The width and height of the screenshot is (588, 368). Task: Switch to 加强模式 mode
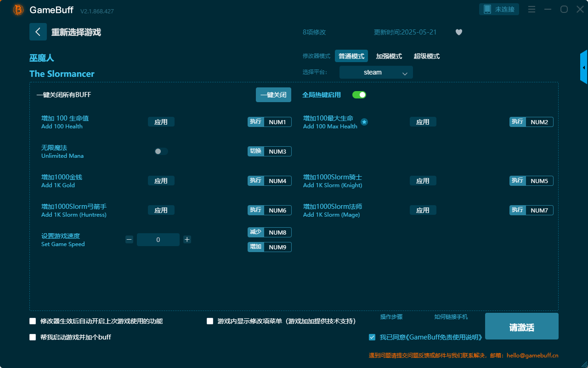389,56
